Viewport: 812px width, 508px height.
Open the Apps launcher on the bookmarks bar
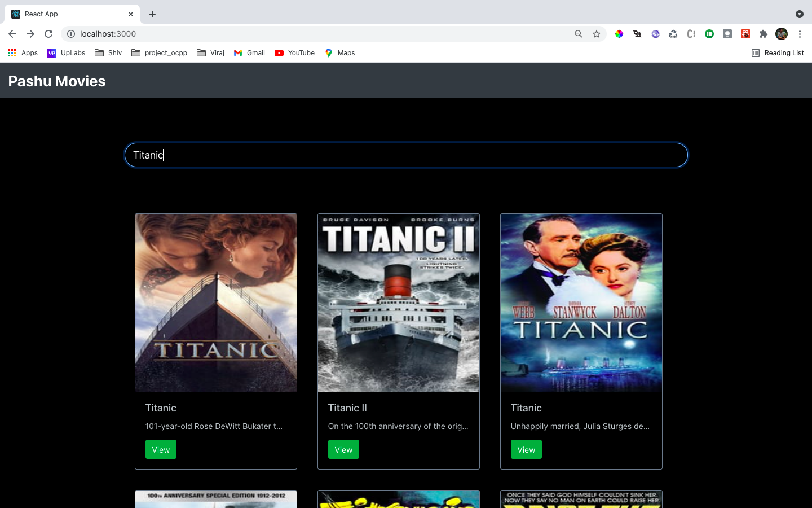[x=12, y=52]
